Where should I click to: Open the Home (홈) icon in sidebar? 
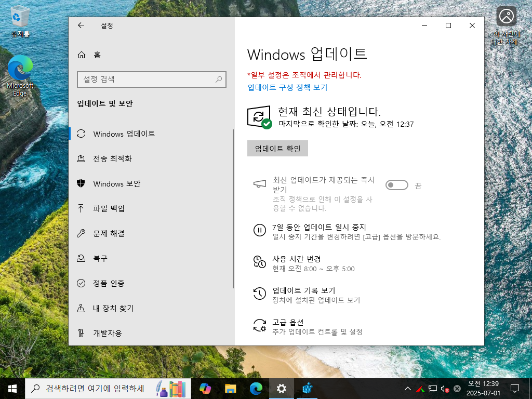coord(82,55)
